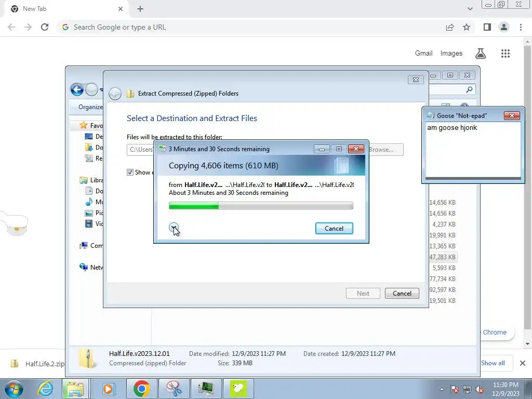Open Chrome three-dot menu
The height and width of the screenshot is (399, 532).
coord(521,27)
